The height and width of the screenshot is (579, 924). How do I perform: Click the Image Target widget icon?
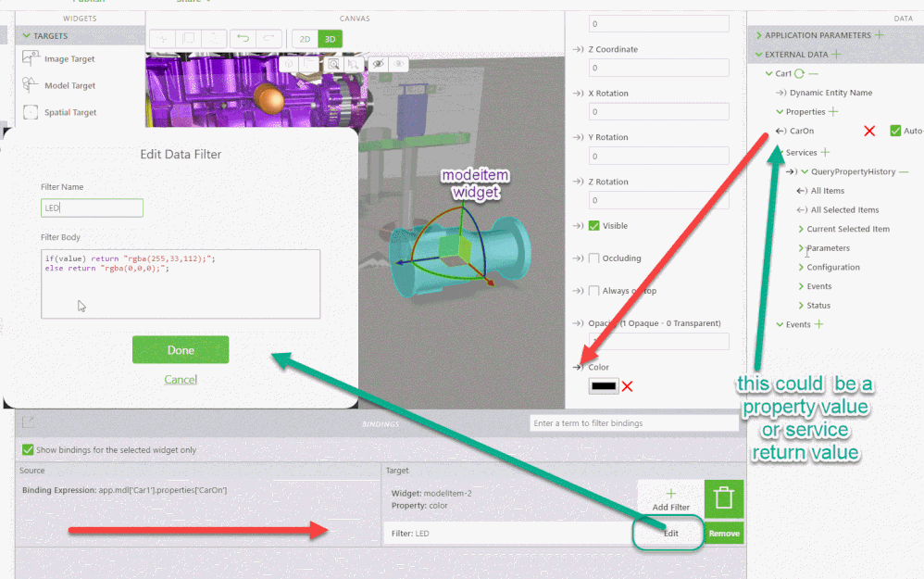(x=31, y=58)
